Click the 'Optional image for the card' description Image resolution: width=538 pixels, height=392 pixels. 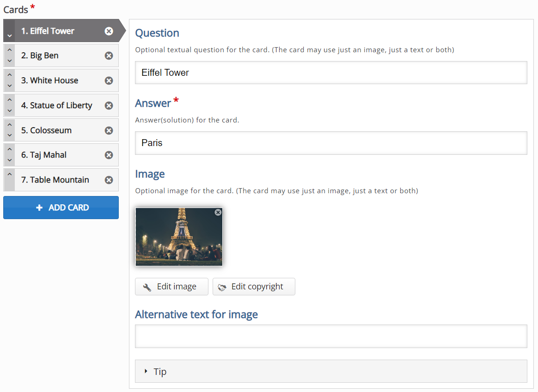click(276, 191)
